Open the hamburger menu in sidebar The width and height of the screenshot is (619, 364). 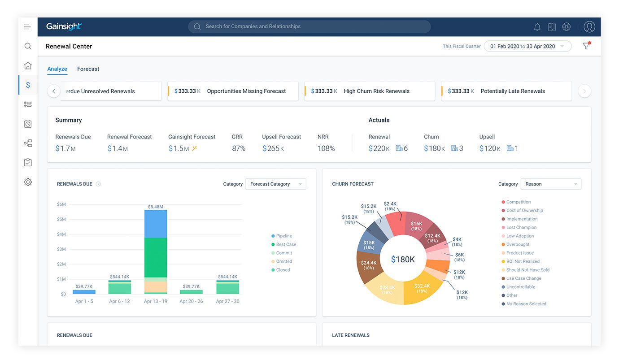coord(27,27)
